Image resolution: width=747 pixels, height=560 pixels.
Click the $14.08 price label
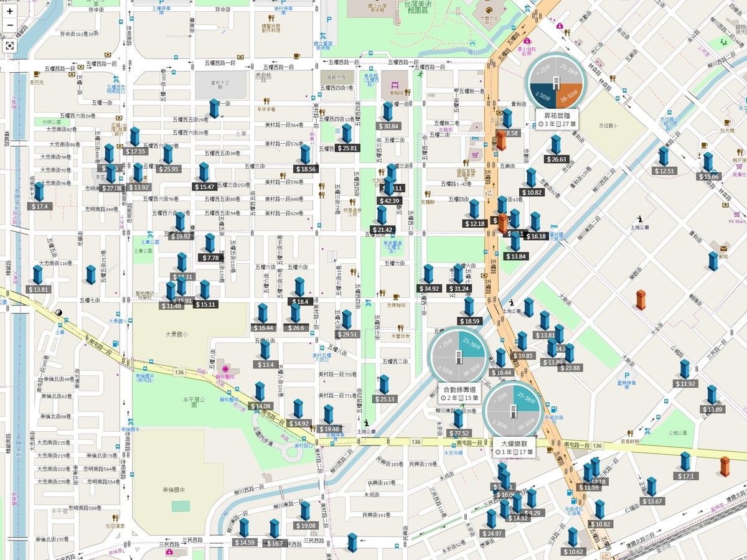point(260,406)
